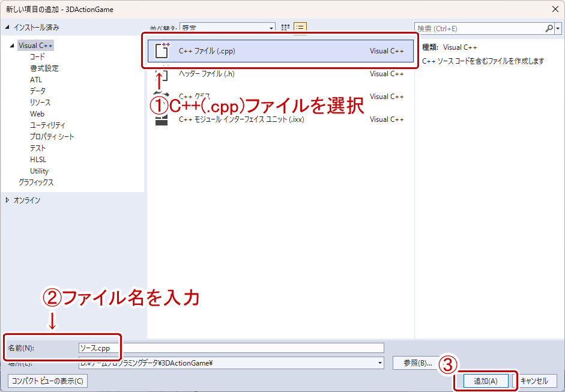Open the 場所 folder path dropdown
Image resolution: width=565 pixels, height=392 pixels.
pyautogui.click(x=379, y=361)
